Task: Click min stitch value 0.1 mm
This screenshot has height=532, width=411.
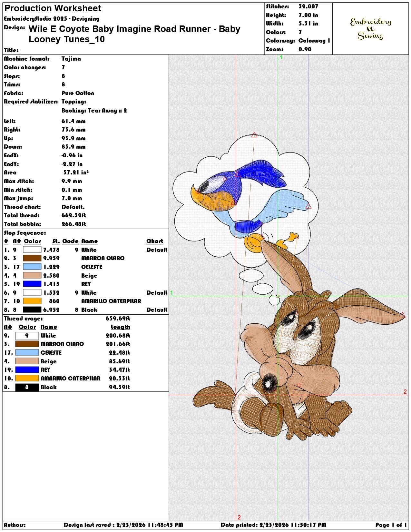Action: click(72, 190)
